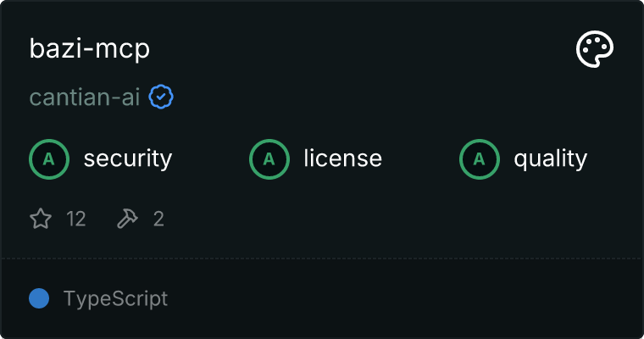Click the quality grade A badge
The width and height of the screenshot is (644, 339).
(480, 158)
